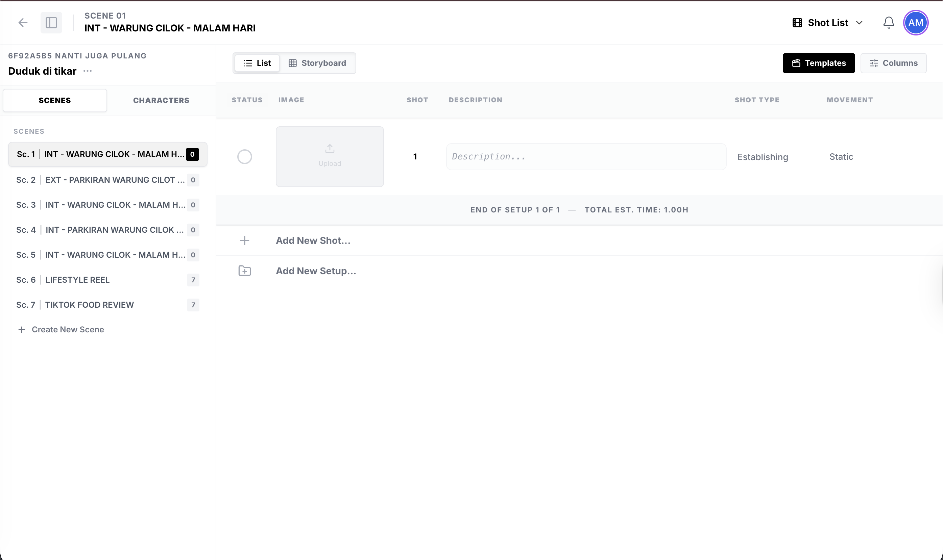Select Sc. 4 INT - PARKIRAN WARUNG CILOK
Image resolution: width=943 pixels, height=560 pixels.
tap(107, 230)
